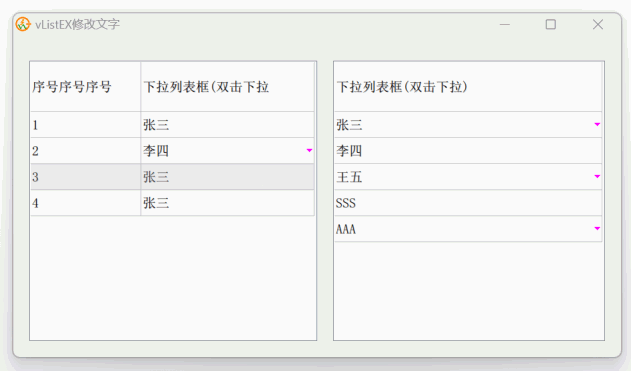The image size is (631, 371).
Task: Expand dropdown arrow beside 张三 in right list
Action: (597, 124)
